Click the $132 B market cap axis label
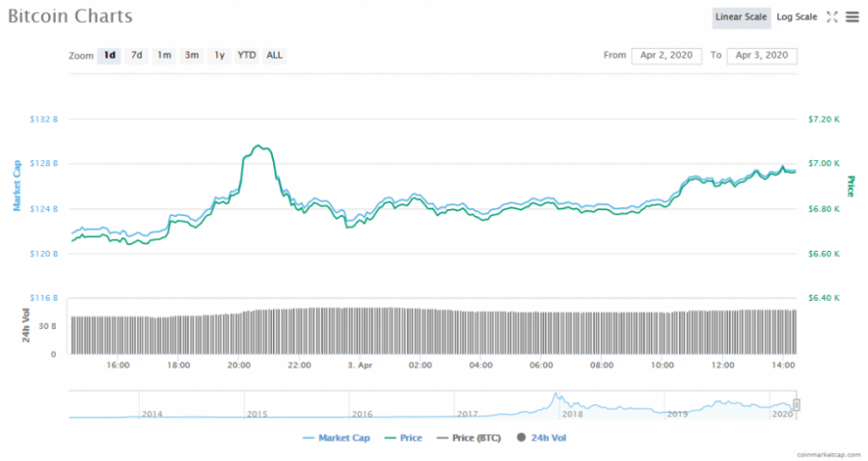 point(43,119)
